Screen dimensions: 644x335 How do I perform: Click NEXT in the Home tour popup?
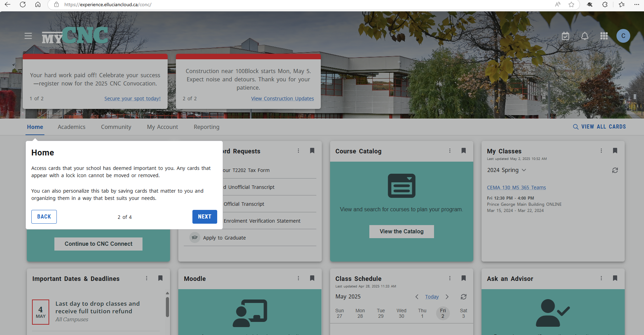point(204,216)
